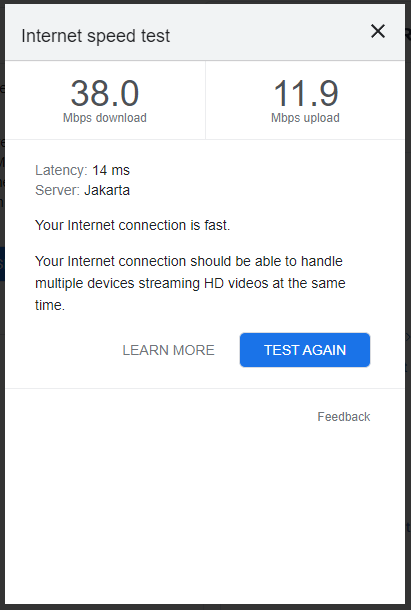Close the Internet speed test dialog

click(378, 31)
